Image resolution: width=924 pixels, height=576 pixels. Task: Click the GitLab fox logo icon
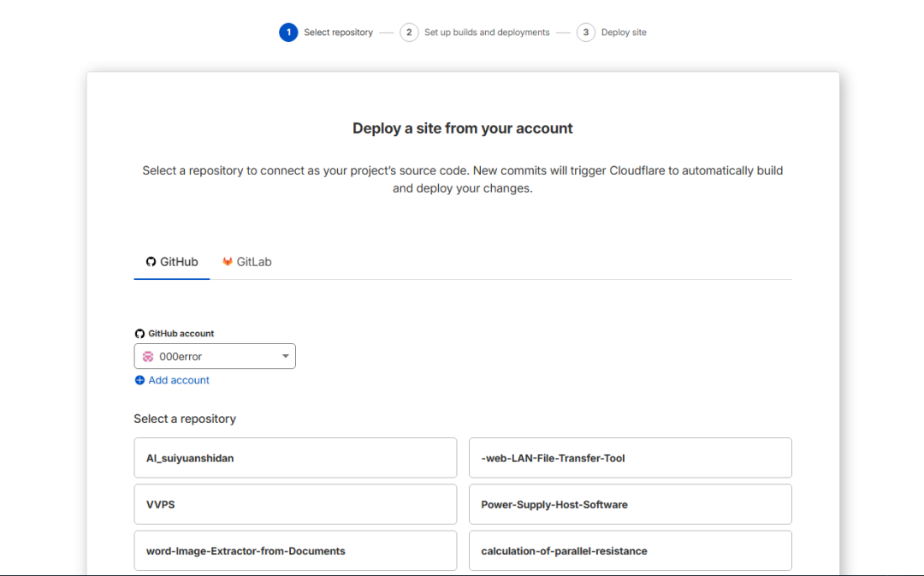(x=228, y=262)
